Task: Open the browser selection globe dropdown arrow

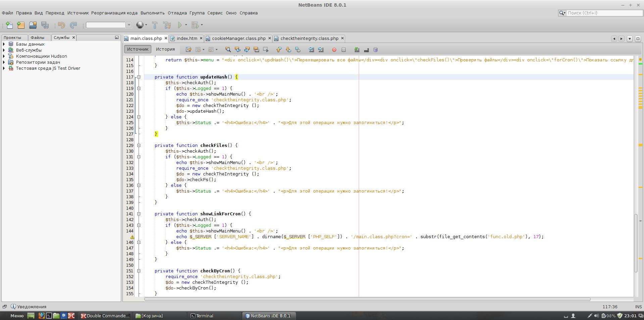Action: point(146,25)
